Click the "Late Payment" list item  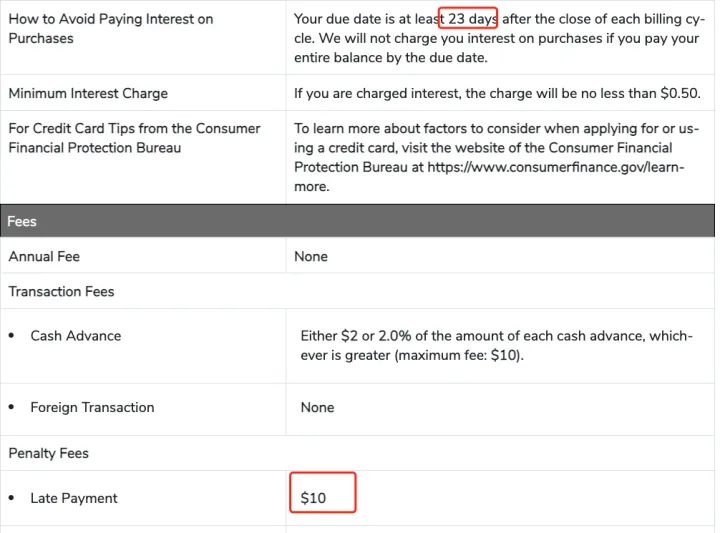[x=74, y=498]
